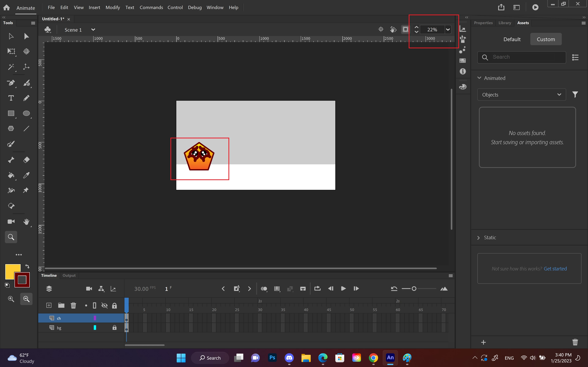Click the New Layer icon in timeline
Viewport: 588px width, 367px height.
[49, 305]
